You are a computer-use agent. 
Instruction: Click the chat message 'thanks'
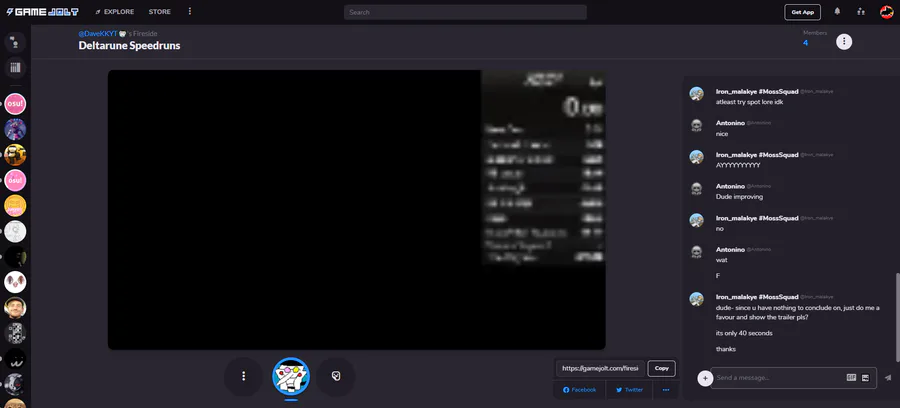(726, 349)
